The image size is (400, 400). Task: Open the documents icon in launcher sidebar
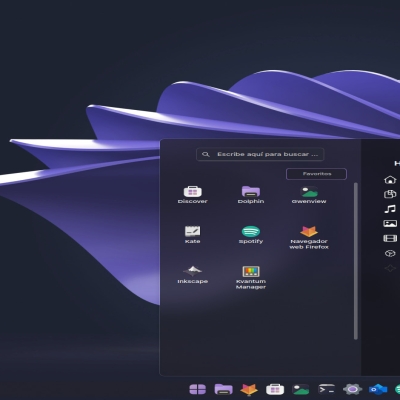click(x=390, y=194)
